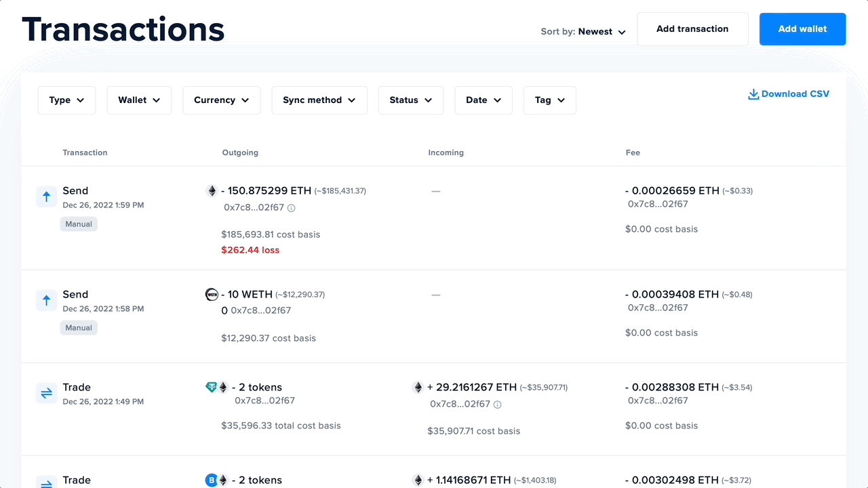Click the download icon beside Download CSV
868x488 pixels.
753,94
